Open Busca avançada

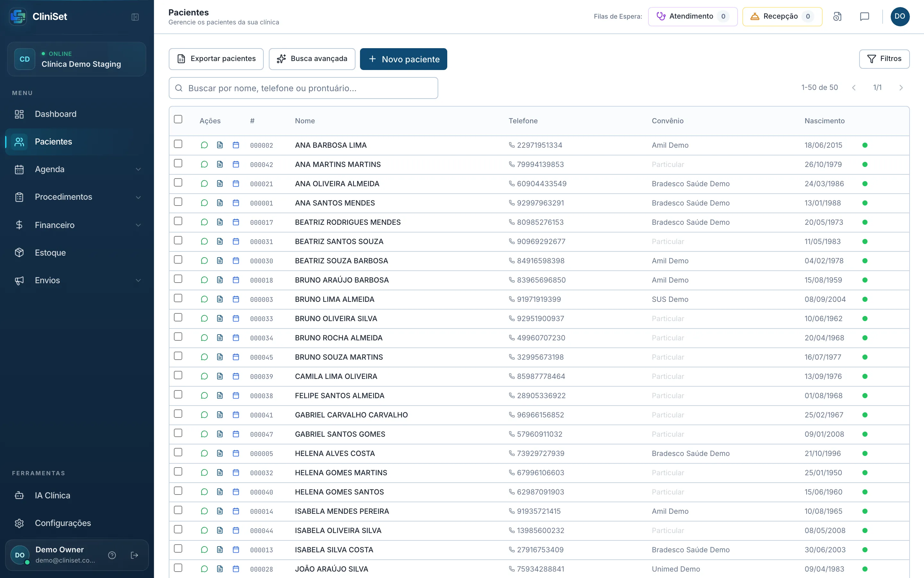pos(312,59)
